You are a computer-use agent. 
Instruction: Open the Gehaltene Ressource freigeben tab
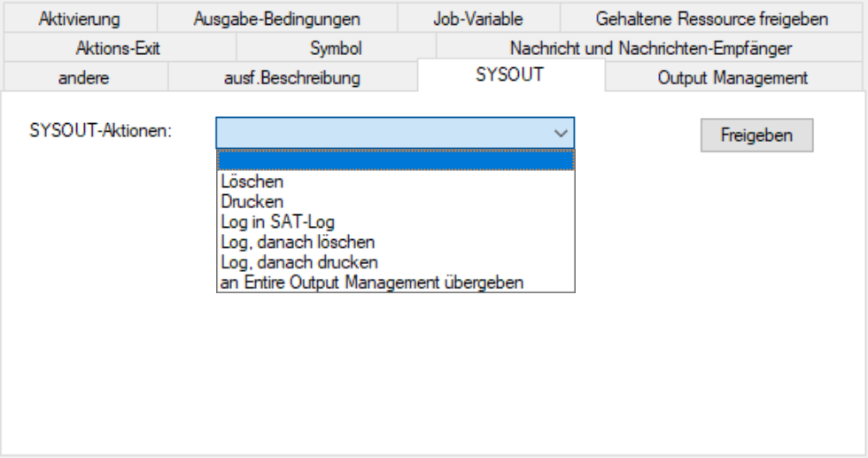(712, 18)
